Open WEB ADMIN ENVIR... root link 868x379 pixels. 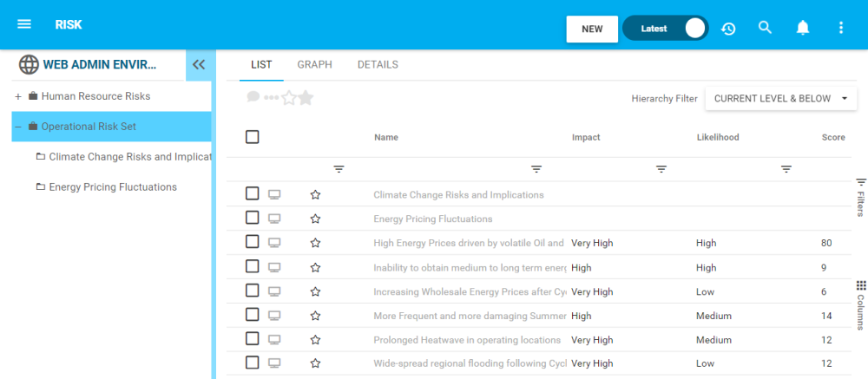pyautogui.click(x=100, y=65)
